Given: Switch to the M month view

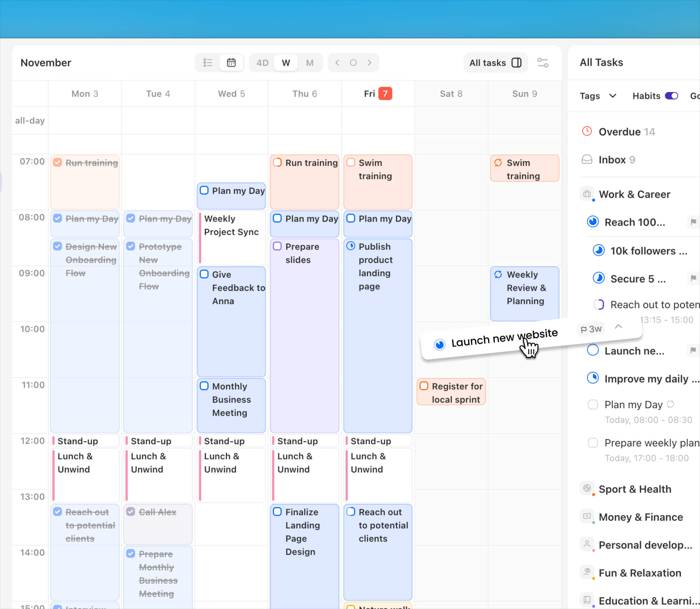Looking at the screenshot, I should (309, 63).
